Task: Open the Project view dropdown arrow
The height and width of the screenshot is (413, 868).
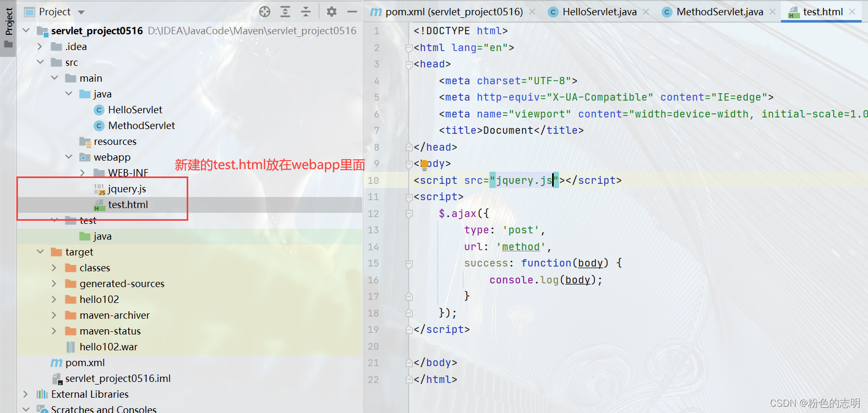Action: 81,12
